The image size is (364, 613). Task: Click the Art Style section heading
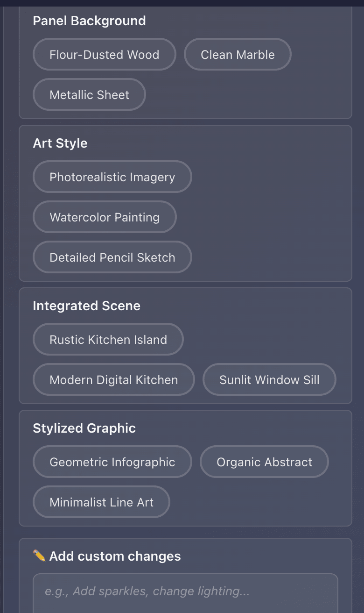60,143
